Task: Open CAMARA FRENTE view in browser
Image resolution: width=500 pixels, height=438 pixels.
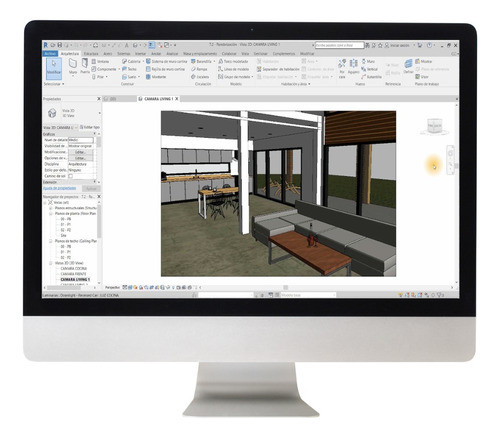Action: (x=73, y=274)
